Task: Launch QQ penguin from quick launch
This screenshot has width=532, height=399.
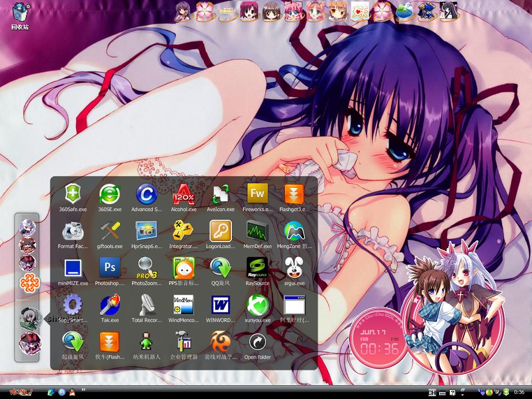Action: point(72,393)
